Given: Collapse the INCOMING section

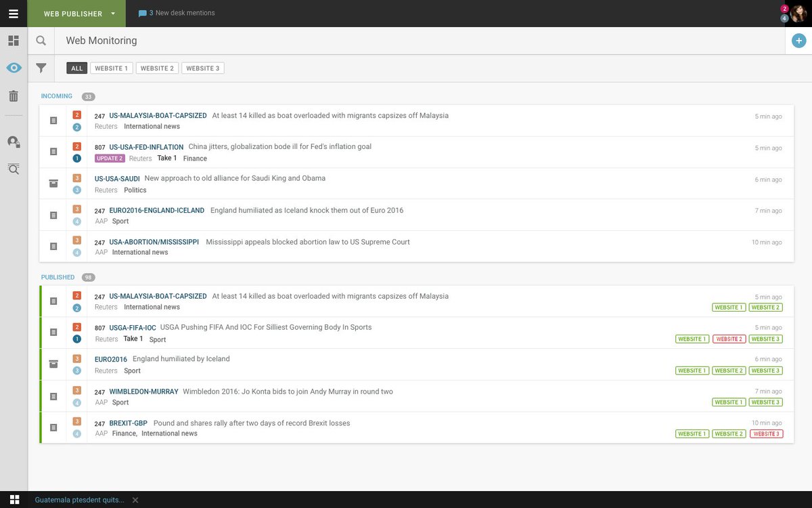Looking at the screenshot, I should point(56,96).
